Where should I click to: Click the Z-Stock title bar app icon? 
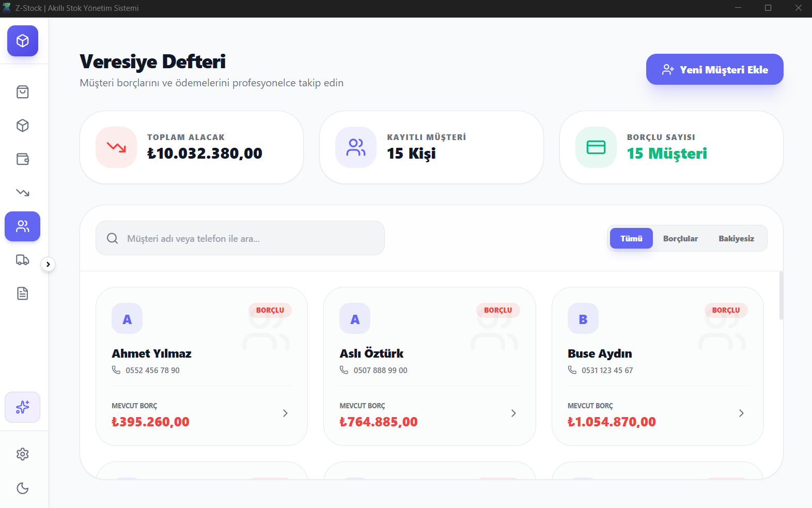click(7, 8)
